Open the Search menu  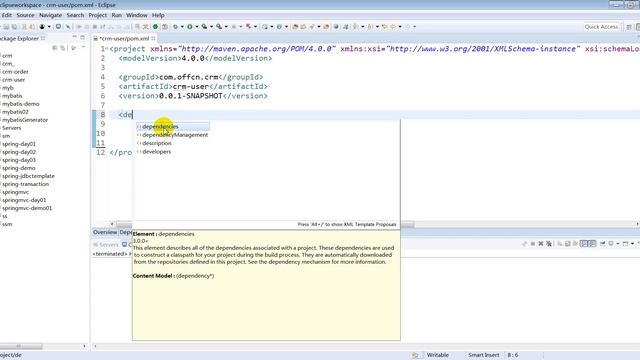point(75,15)
